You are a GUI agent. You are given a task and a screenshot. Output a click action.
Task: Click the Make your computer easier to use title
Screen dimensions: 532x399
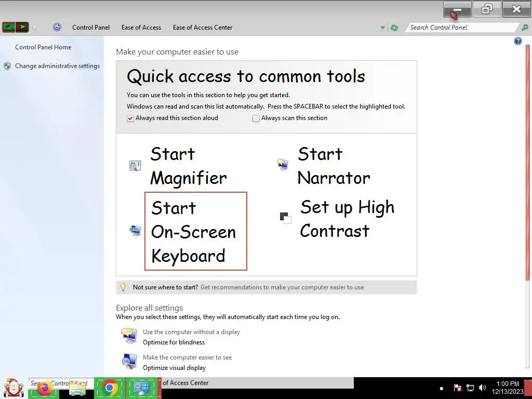[177, 52]
